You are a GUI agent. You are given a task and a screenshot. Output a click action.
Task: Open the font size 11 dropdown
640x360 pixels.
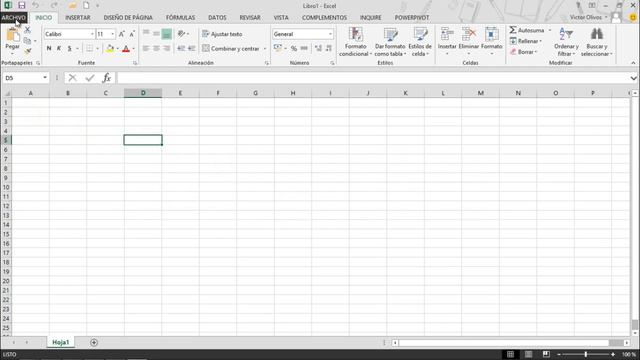point(113,34)
